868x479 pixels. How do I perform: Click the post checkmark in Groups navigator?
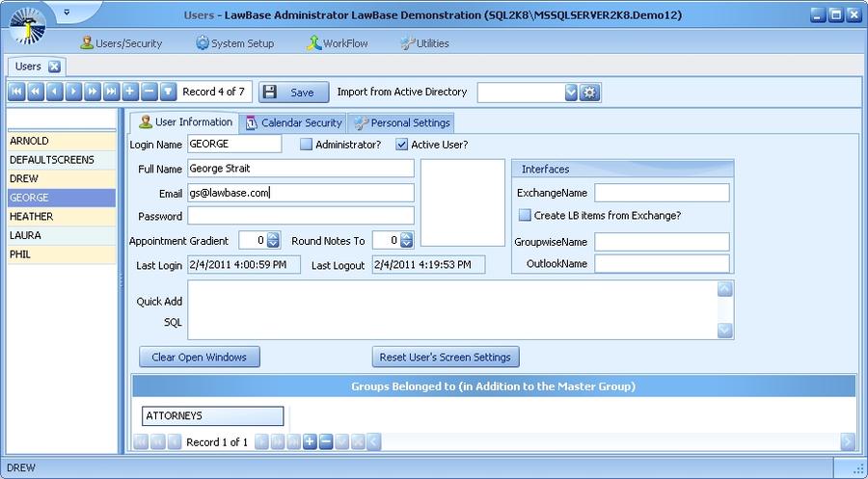coord(342,442)
